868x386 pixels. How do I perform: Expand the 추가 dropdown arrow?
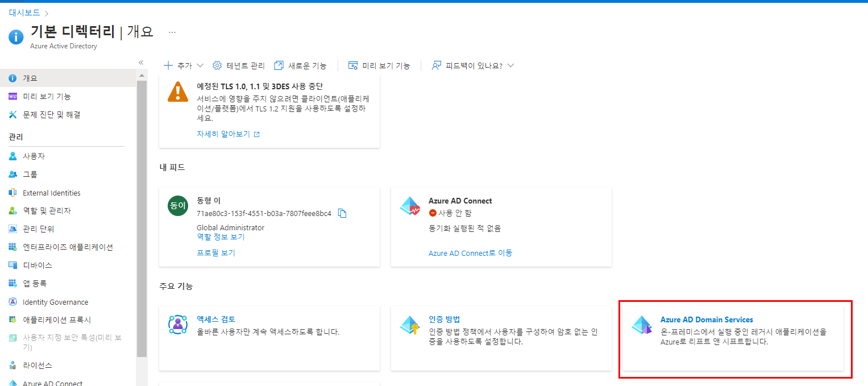click(x=200, y=65)
